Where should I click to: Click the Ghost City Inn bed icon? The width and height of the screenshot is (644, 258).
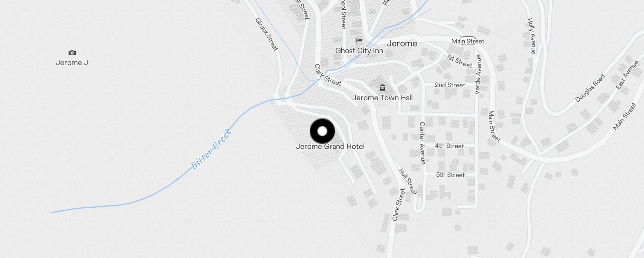[x=359, y=41]
